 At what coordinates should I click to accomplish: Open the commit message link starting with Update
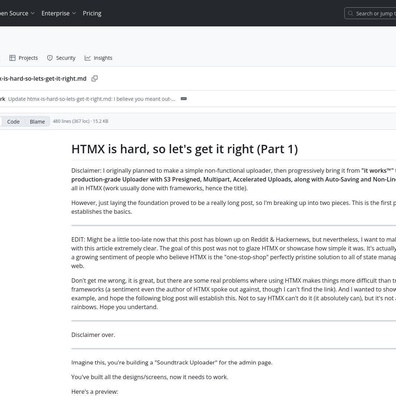pos(92,99)
